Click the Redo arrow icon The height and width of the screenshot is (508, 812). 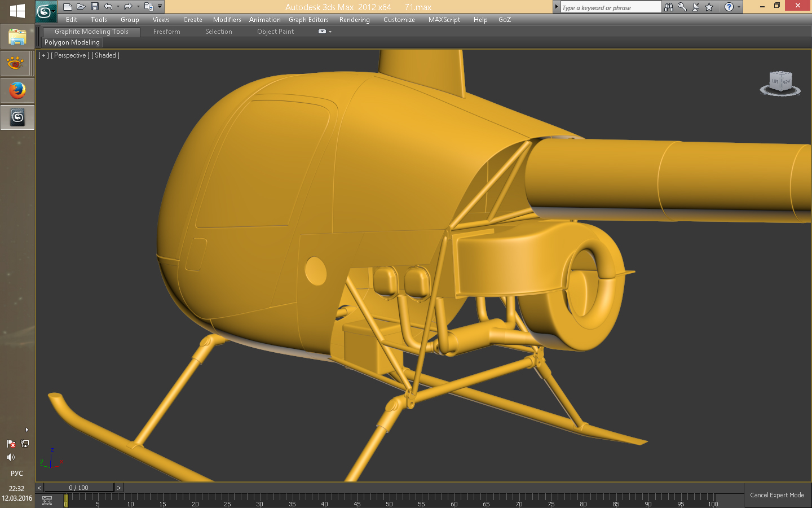click(128, 7)
